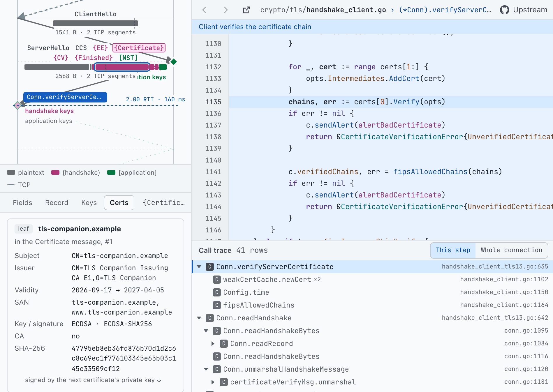Collapse the Conn.readHandshake row
The width and height of the screenshot is (553, 392).
pyautogui.click(x=199, y=318)
